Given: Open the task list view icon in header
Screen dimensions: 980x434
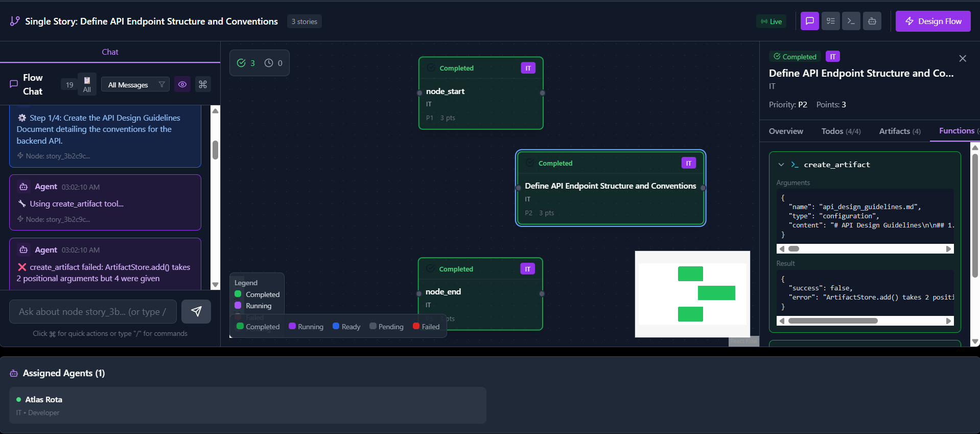Looking at the screenshot, I should (x=830, y=21).
